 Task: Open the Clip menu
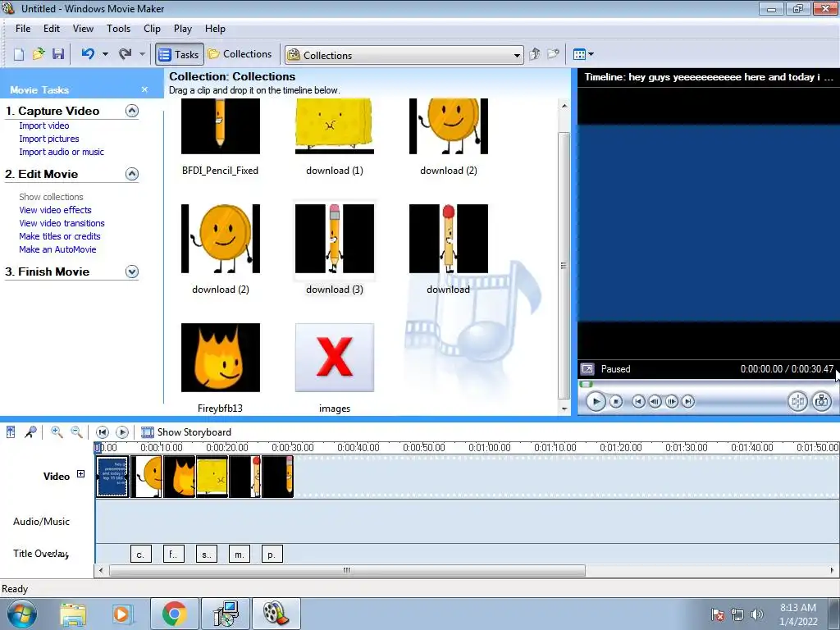click(x=152, y=29)
